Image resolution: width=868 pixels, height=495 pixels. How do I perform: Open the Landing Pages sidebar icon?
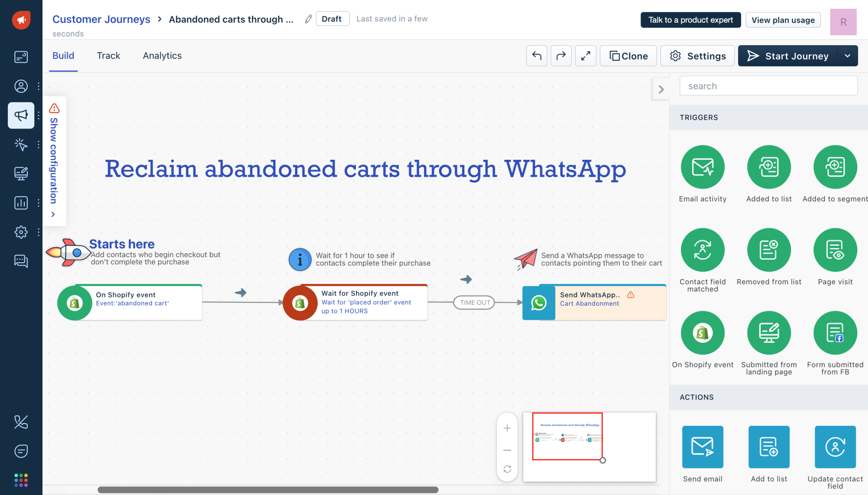coord(21,173)
